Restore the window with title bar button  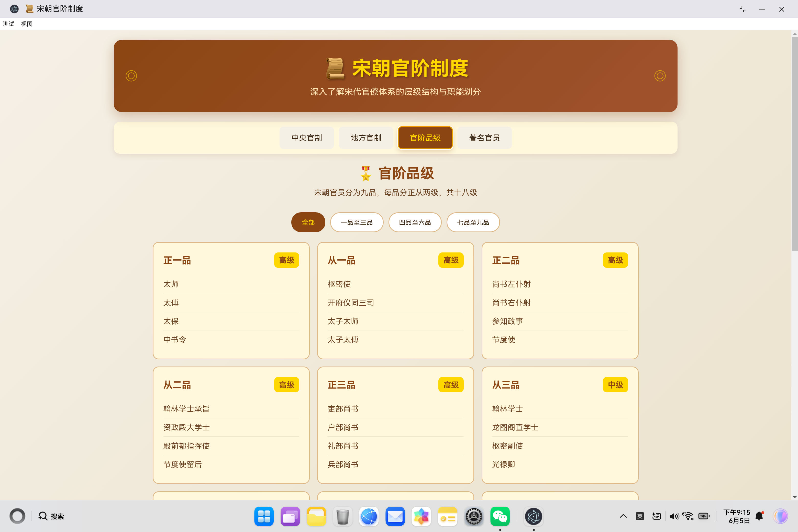pos(743,9)
